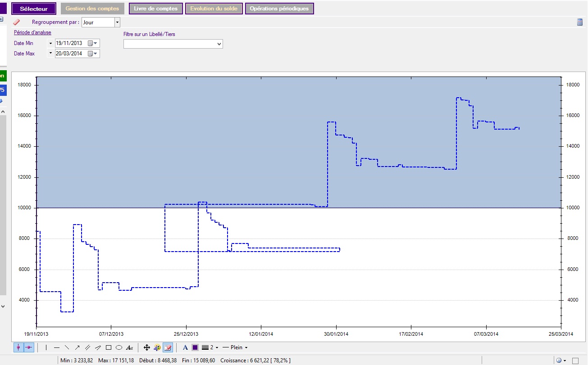Open the Regroupement par Jour dropdown
The height and width of the screenshot is (365, 588).
click(117, 22)
